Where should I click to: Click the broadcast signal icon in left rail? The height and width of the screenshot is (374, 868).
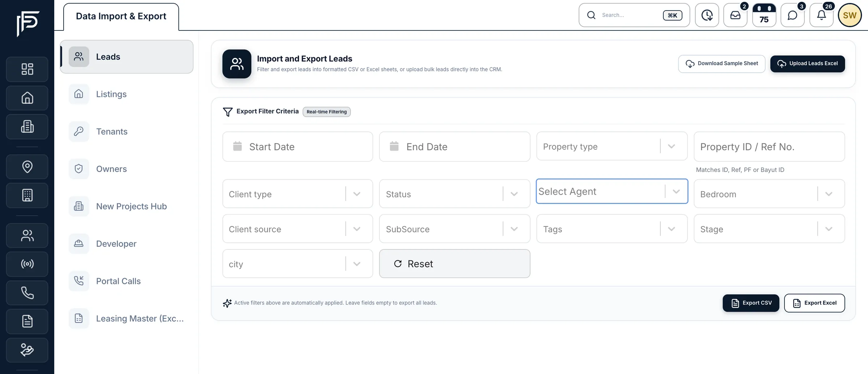tap(27, 264)
